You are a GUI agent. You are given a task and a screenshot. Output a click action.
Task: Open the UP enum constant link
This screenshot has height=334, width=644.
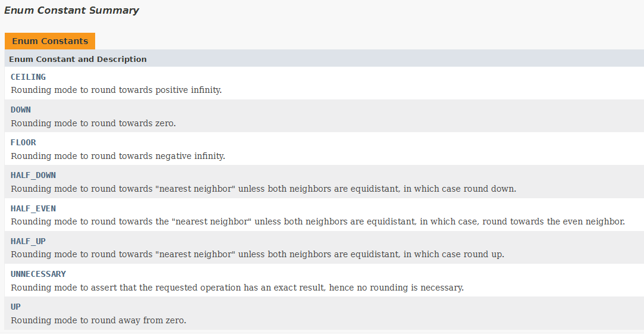coord(15,307)
